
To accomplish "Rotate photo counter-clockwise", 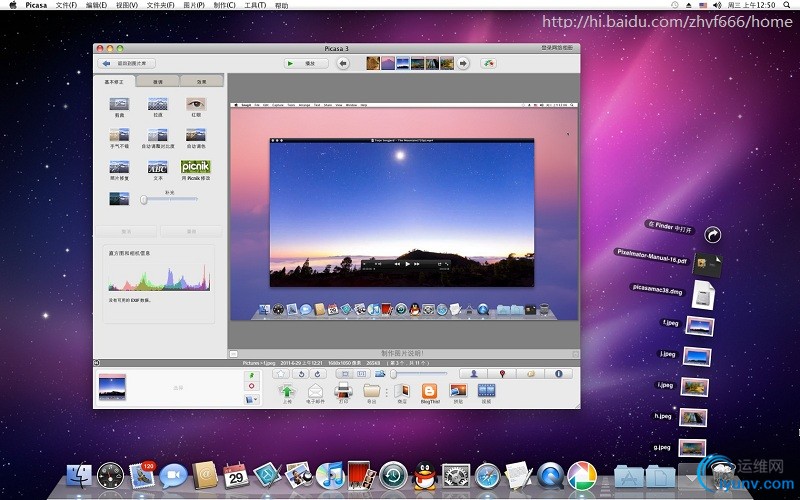I will click(301, 374).
